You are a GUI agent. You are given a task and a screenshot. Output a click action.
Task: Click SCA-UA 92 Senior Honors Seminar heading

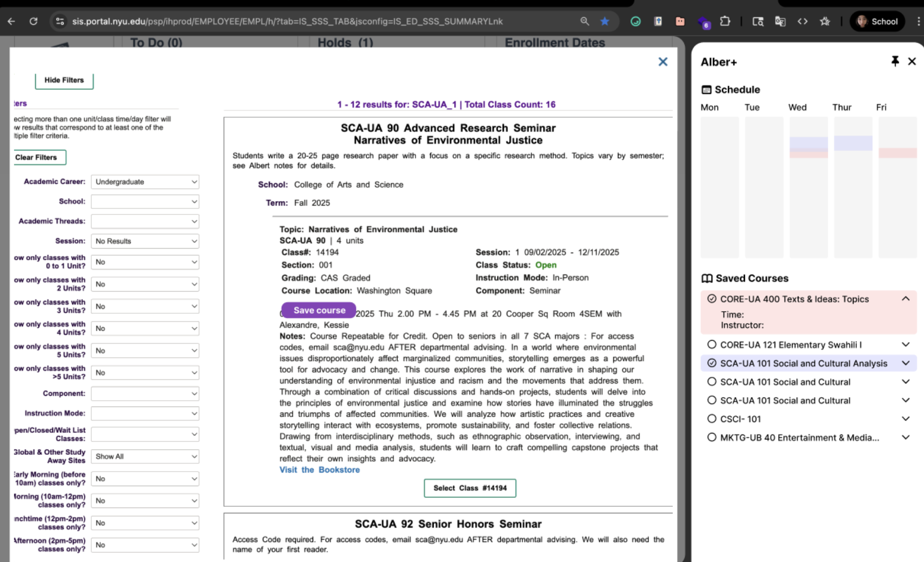[x=448, y=524]
